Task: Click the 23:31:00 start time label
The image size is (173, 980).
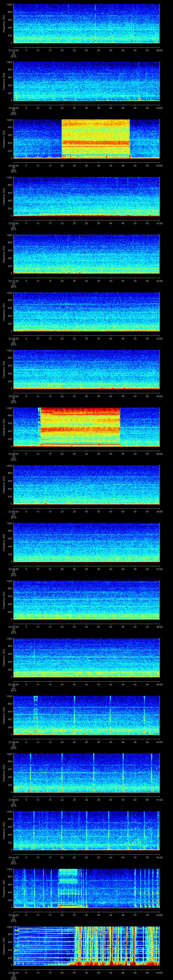Action: (x=13, y=281)
